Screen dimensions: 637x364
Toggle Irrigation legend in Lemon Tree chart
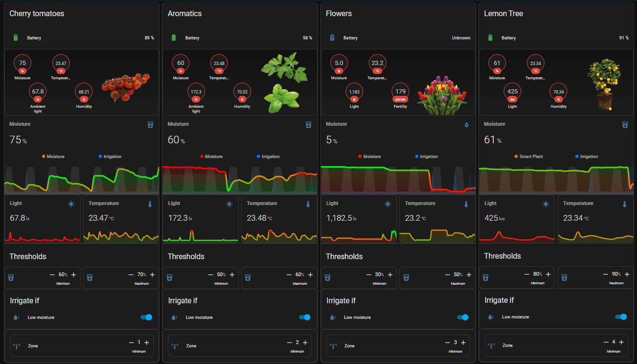pos(586,157)
